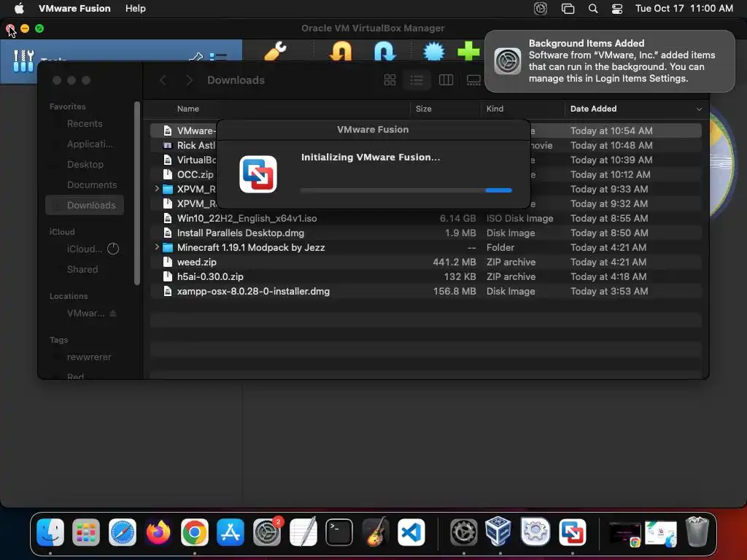Screen dimensions: 747x560
Task: Click VirtualBox New machine blue starburst
Action: coord(433,51)
